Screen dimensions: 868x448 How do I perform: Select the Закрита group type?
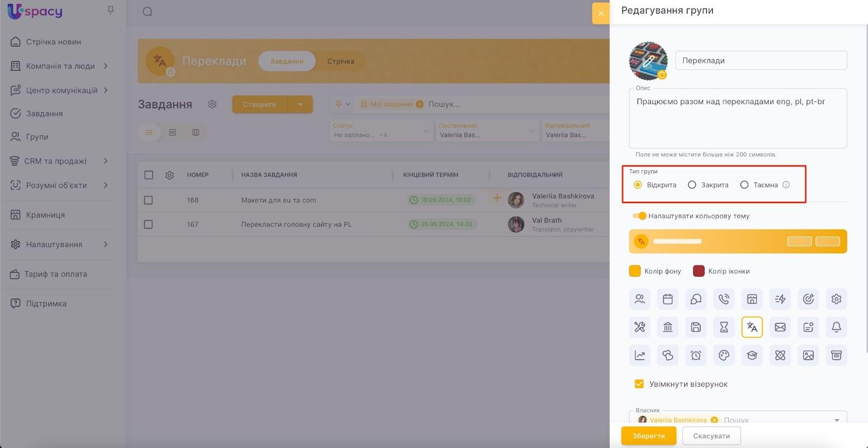pos(692,185)
